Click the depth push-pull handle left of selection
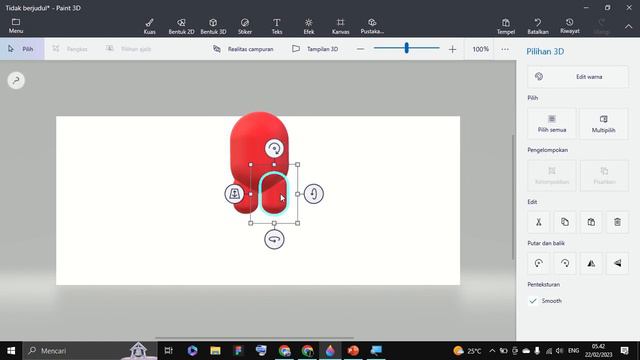 pos(234,193)
